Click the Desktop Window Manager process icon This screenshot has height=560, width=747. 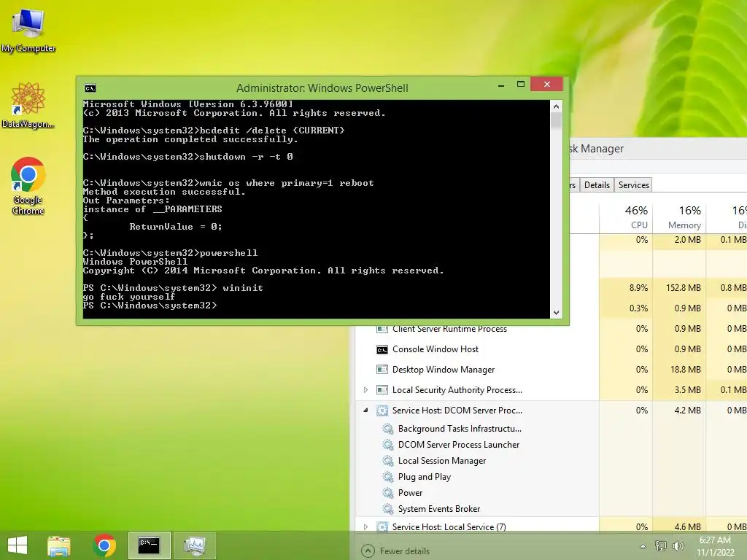pos(382,370)
